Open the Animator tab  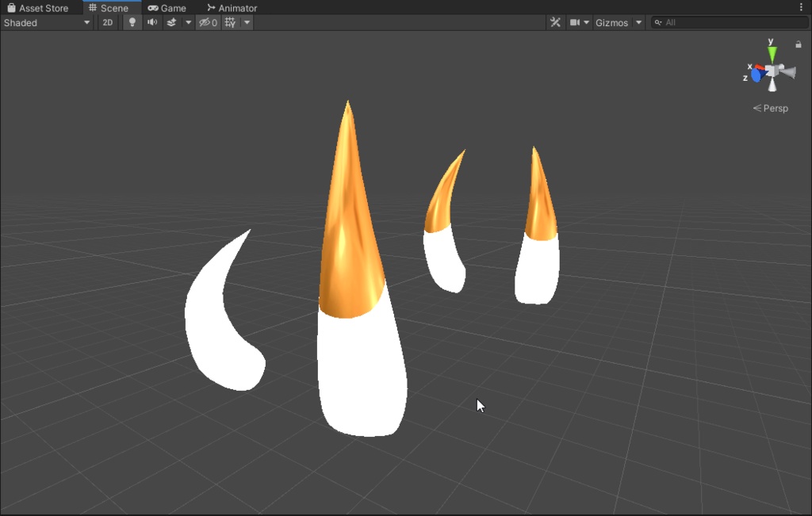tap(231, 7)
